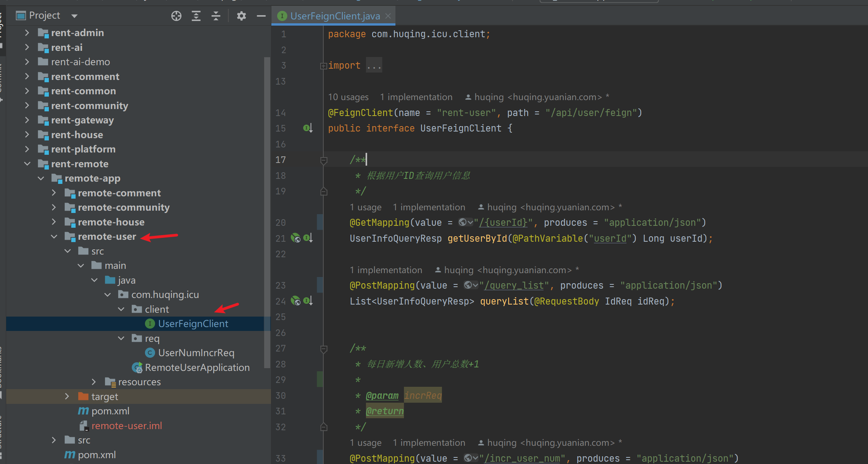Open RemoteUserApplication in the project tree
868x464 pixels.
[x=197, y=367]
